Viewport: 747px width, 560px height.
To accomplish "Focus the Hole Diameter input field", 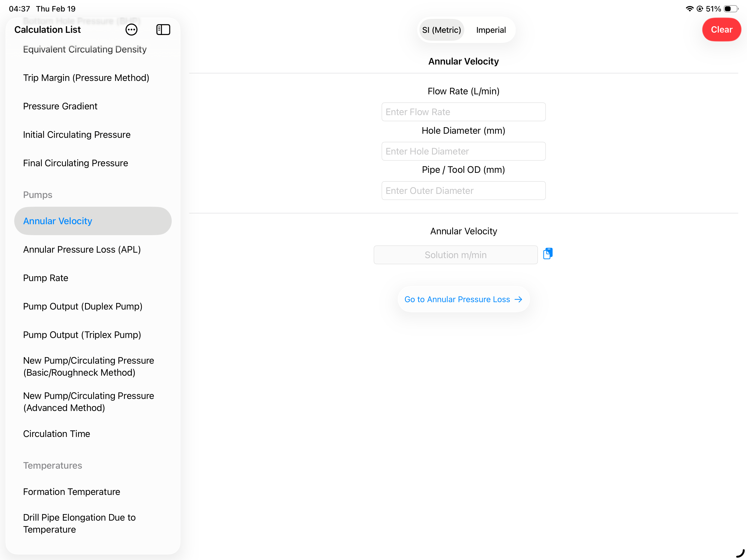I will pos(463,151).
